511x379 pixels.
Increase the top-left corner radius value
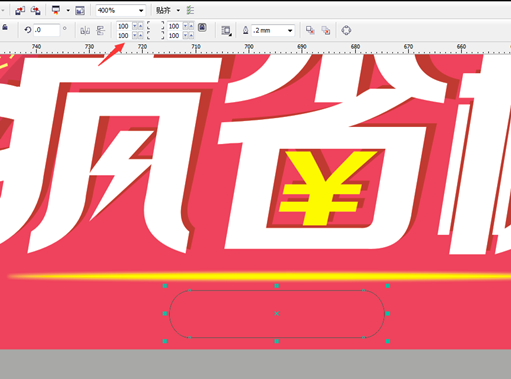(140, 26)
